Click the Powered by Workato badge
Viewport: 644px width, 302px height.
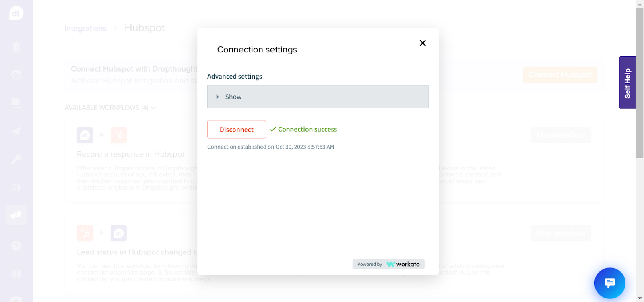pos(388,264)
